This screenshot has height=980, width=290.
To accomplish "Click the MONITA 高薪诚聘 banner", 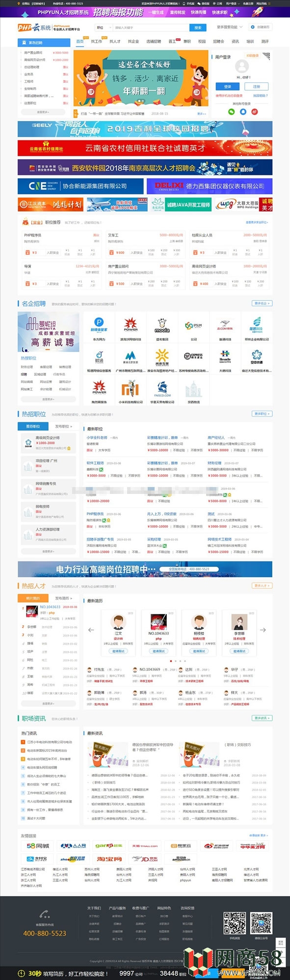I will tap(49, 332).
